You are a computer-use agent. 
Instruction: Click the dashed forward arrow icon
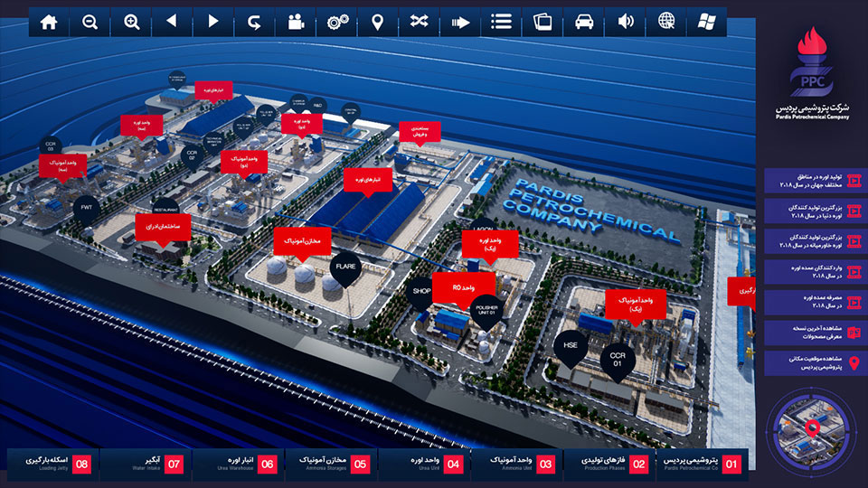[460, 22]
